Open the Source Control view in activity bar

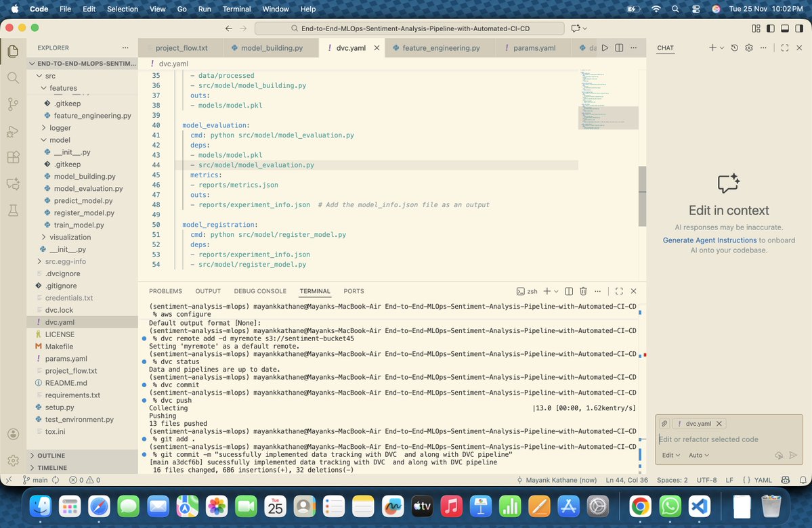(13, 104)
